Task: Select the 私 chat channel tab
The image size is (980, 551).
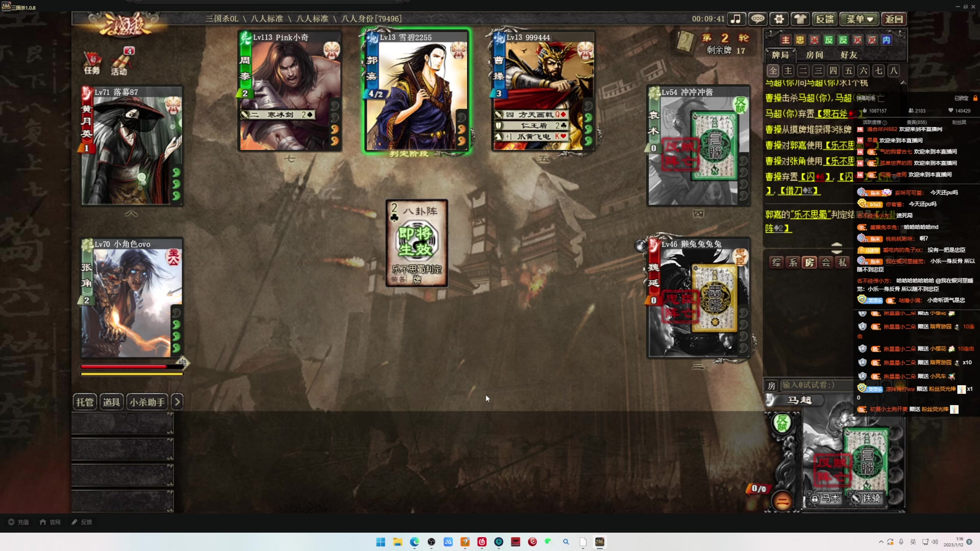Action: pyautogui.click(x=842, y=262)
